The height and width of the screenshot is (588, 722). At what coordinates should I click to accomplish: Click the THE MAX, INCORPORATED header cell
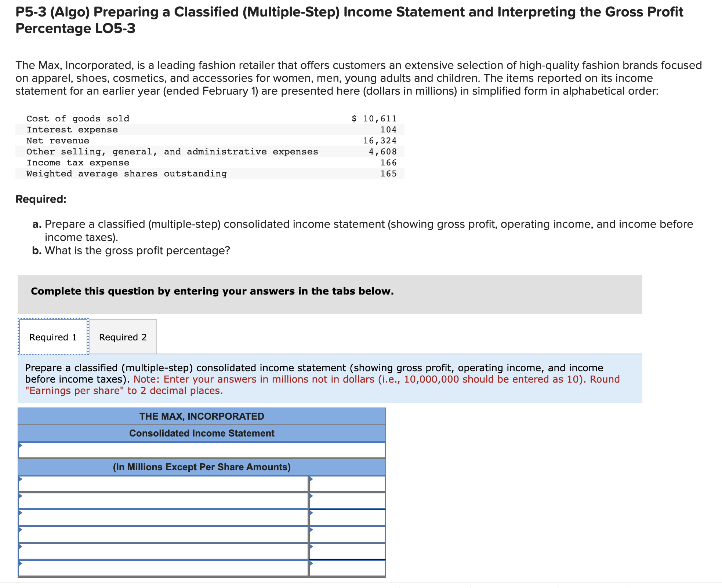[x=202, y=416]
